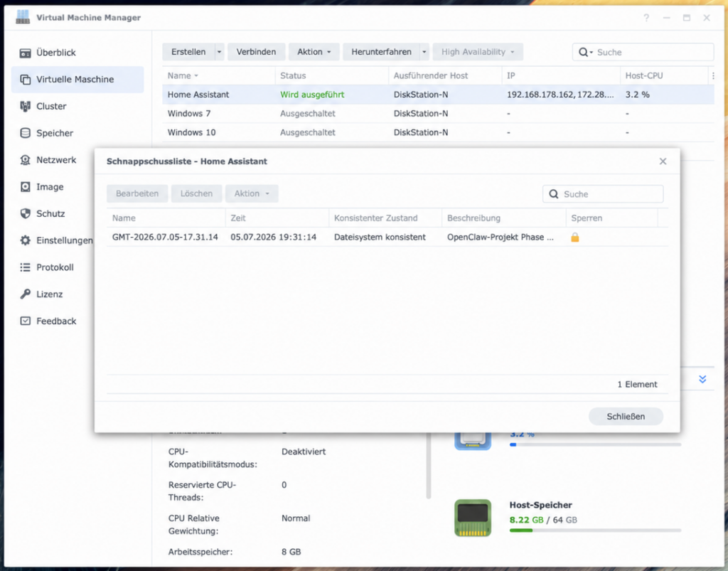Screen dimensions: 728x571
Task: Select the Windows 10 VM row
Action: (438, 133)
